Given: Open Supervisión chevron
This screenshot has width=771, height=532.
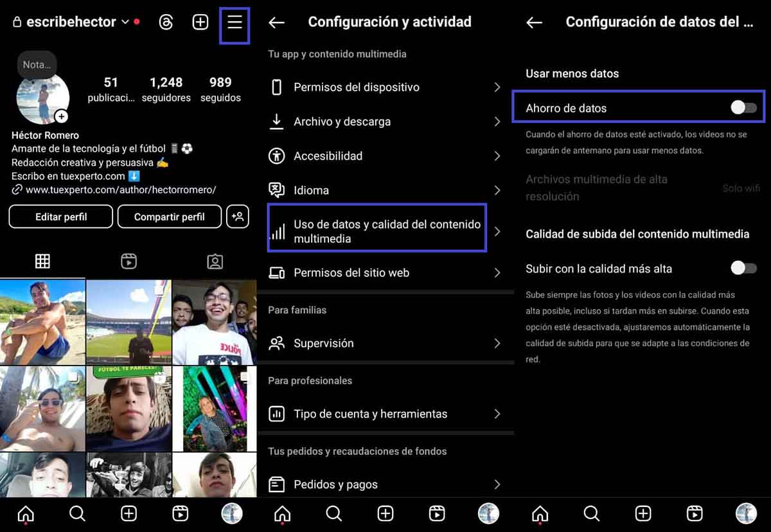Looking at the screenshot, I should [497, 343].
